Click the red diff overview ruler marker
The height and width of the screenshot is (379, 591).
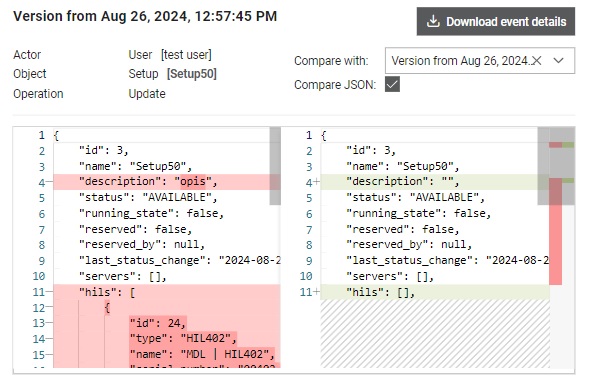pyautogui.click(x=556, y=231)
